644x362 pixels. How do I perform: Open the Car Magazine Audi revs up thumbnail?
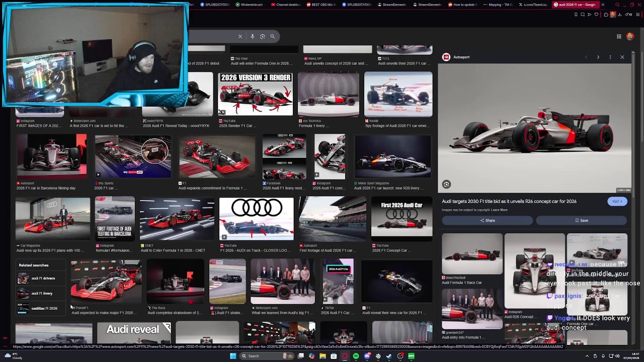coord(53,219)
